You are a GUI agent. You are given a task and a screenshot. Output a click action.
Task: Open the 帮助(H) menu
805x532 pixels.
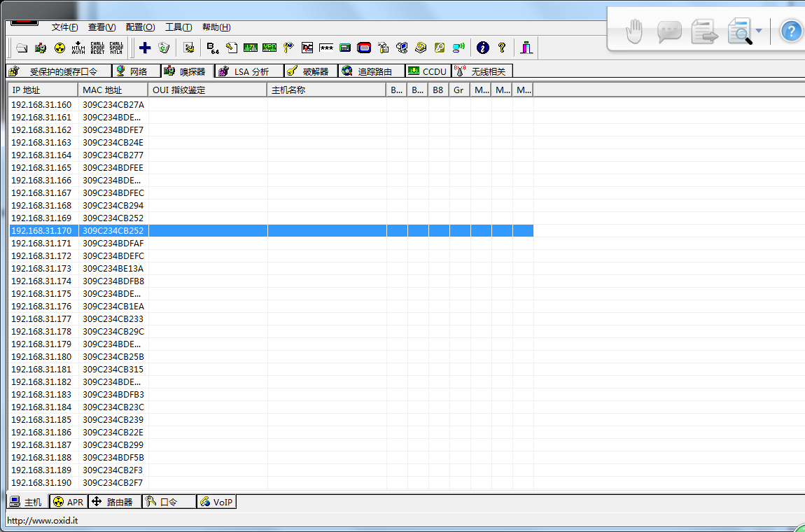click(x=216, y=27)
